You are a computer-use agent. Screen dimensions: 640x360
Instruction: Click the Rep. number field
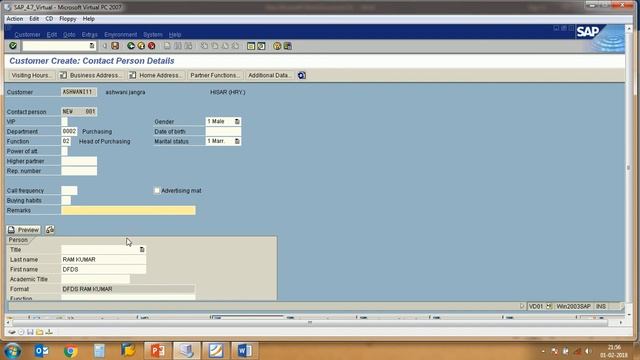pyautogui.click(x=79, y=171)
